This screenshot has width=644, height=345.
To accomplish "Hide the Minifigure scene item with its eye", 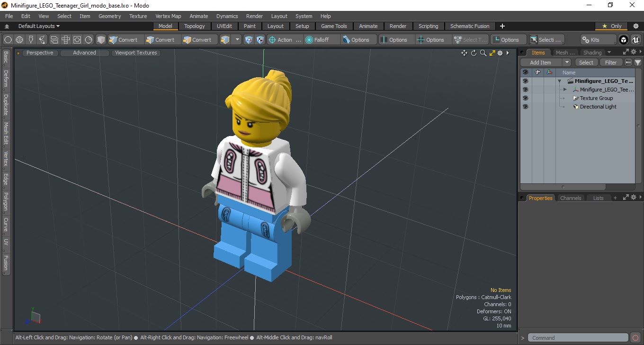I will tap(525, 81).
